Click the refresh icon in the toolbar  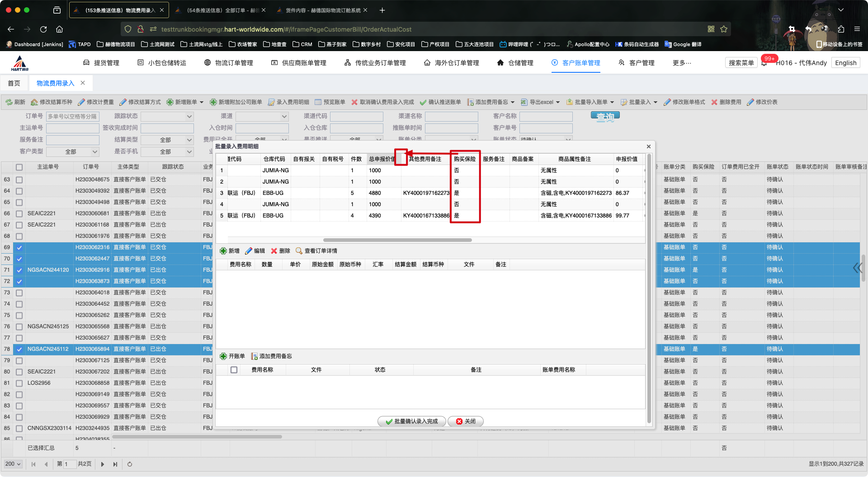pos(9,102)
